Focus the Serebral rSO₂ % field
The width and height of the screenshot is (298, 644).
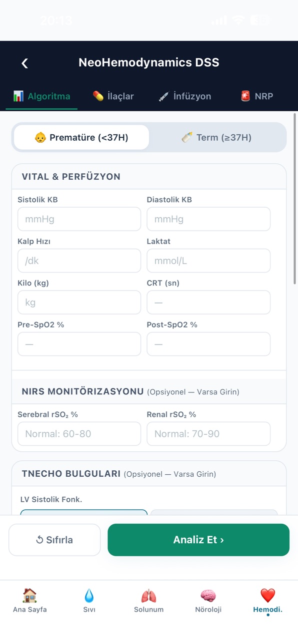click(79, 434)
